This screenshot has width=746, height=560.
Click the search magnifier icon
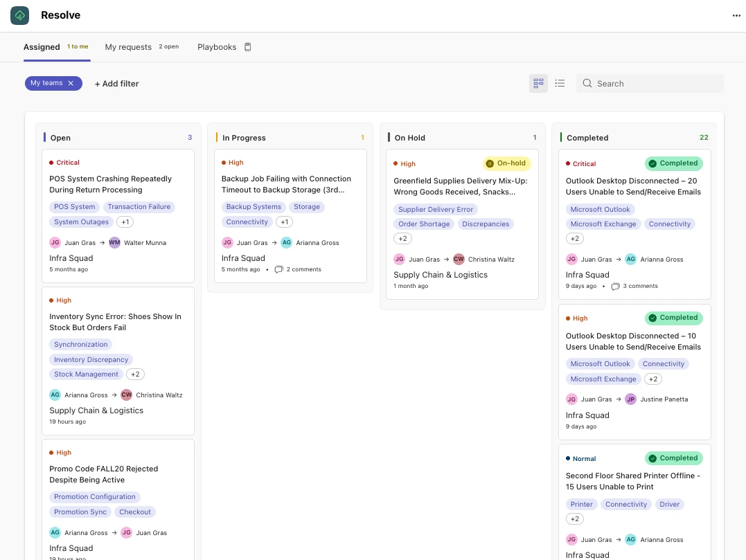pos(587,83)
